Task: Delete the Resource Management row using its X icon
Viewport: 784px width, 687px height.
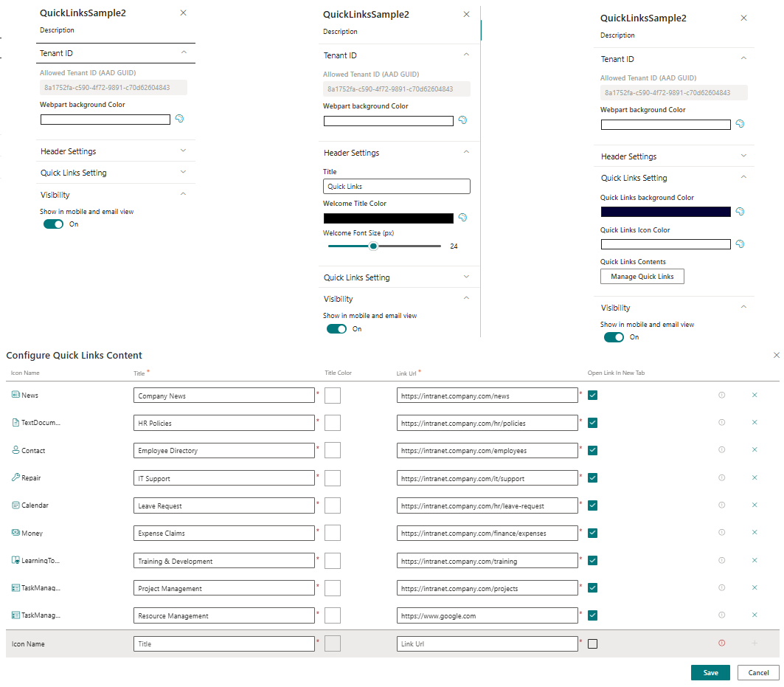Action: click(754, 615)
